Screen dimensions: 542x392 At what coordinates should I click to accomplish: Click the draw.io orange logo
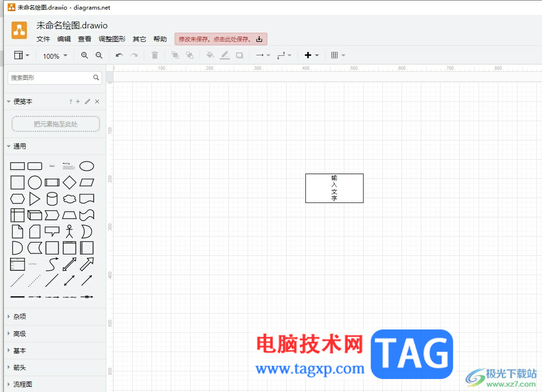19,30
